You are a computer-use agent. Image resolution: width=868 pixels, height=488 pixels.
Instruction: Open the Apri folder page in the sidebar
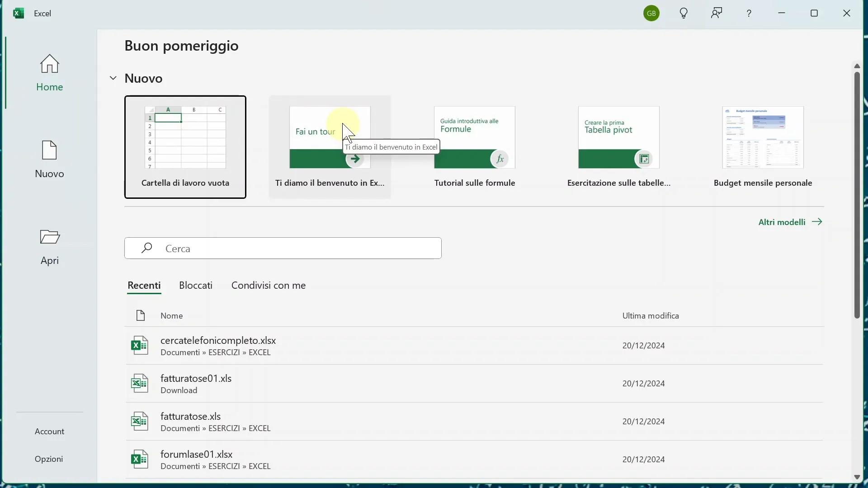click(50, 247)
